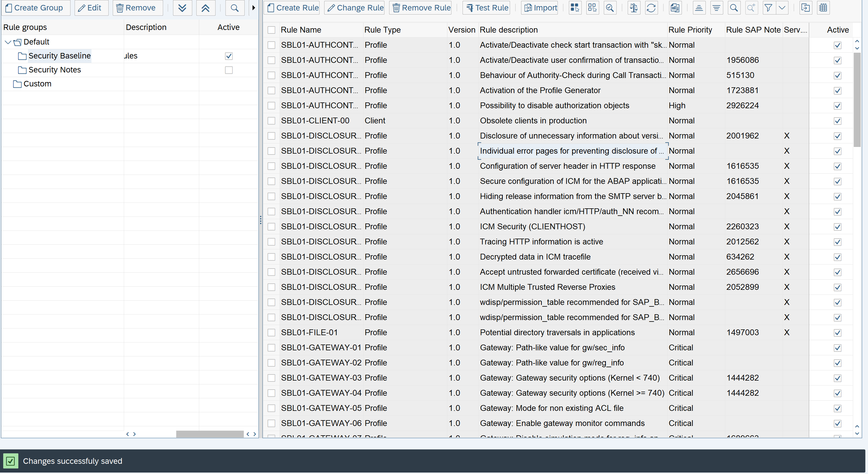Viewport: 868px width, 474px height.
Task: Click the refresh rule list icon
Action: pos(651,8)
